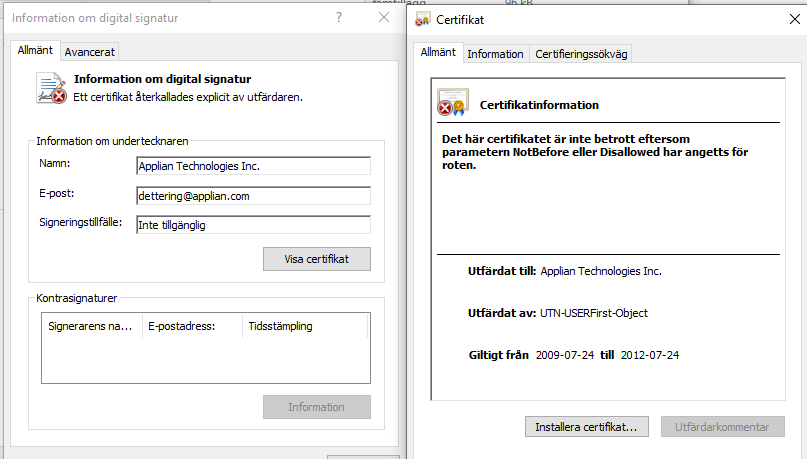Click the Namn field with Applian Technologies Inc.
The image size is (807, 459).
coord(253,166)
